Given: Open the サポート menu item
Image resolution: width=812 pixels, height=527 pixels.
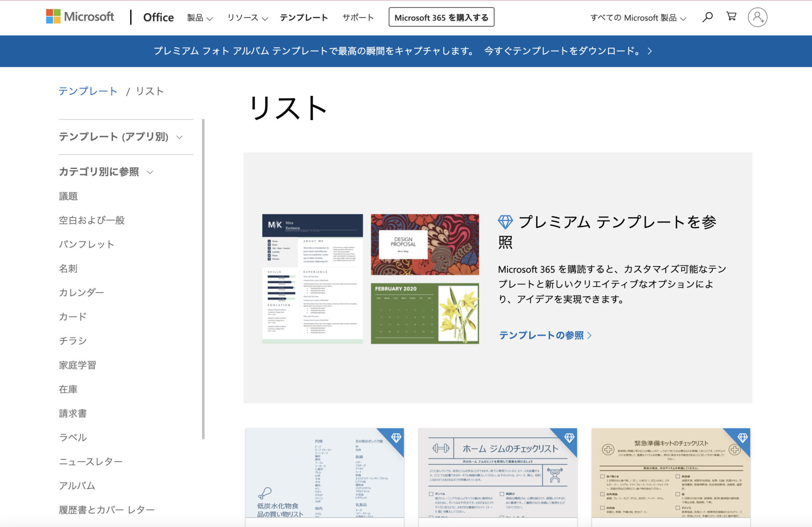Looking at the screenshot, I should pyautogui.click(x=358, y=18).
